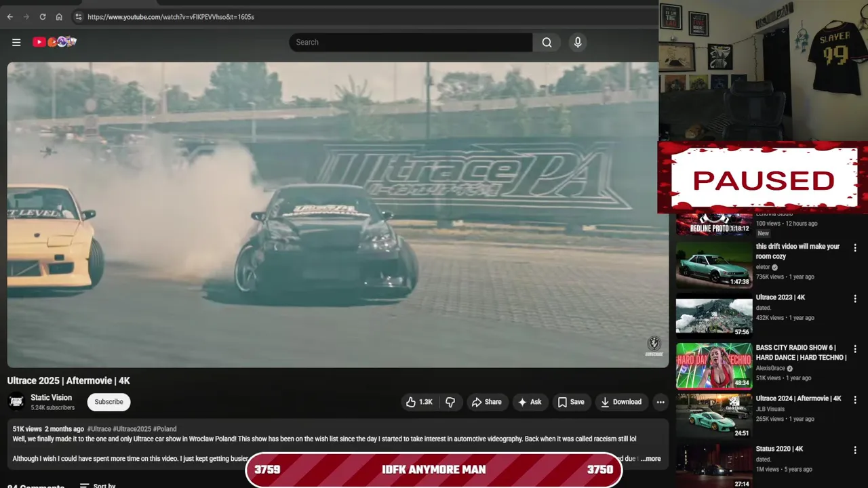Viewport: 868px width, 488px height.
Task: Open the Sort by comments dropdown
Action: pyautogui.click(x=98, y=485)
